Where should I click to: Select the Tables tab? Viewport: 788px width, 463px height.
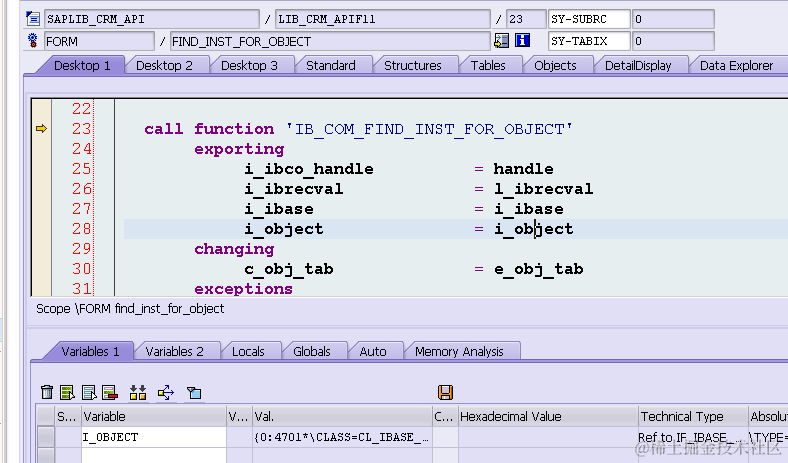[x=488, y=65]
